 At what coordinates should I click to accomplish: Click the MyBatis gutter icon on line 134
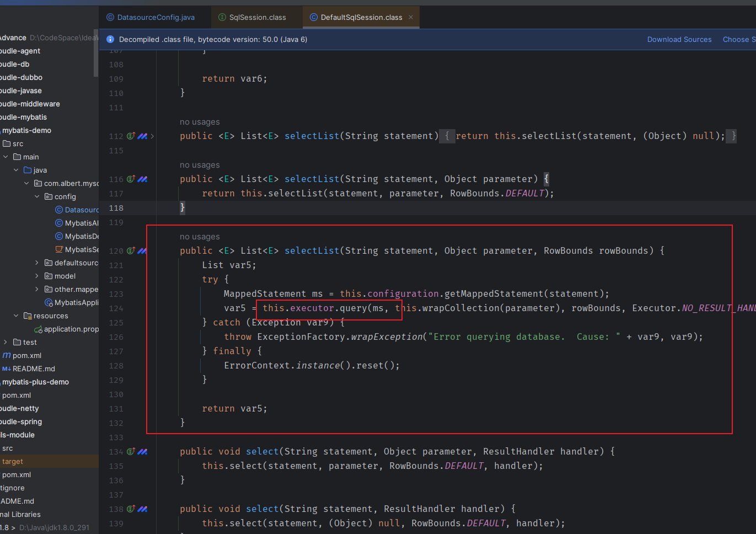[143, 451]
